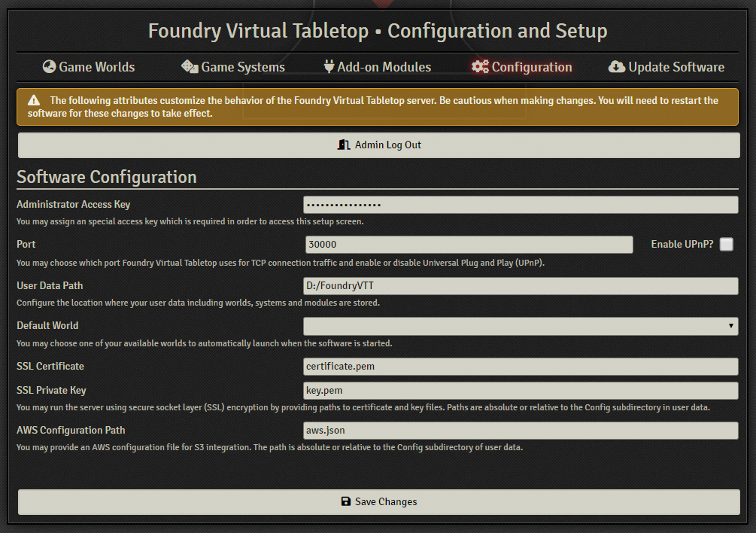Image resolution: width=756 pixels, height=533 pixels.
Task: Enable the UPnP checkbox
Action: click(727, 245)
